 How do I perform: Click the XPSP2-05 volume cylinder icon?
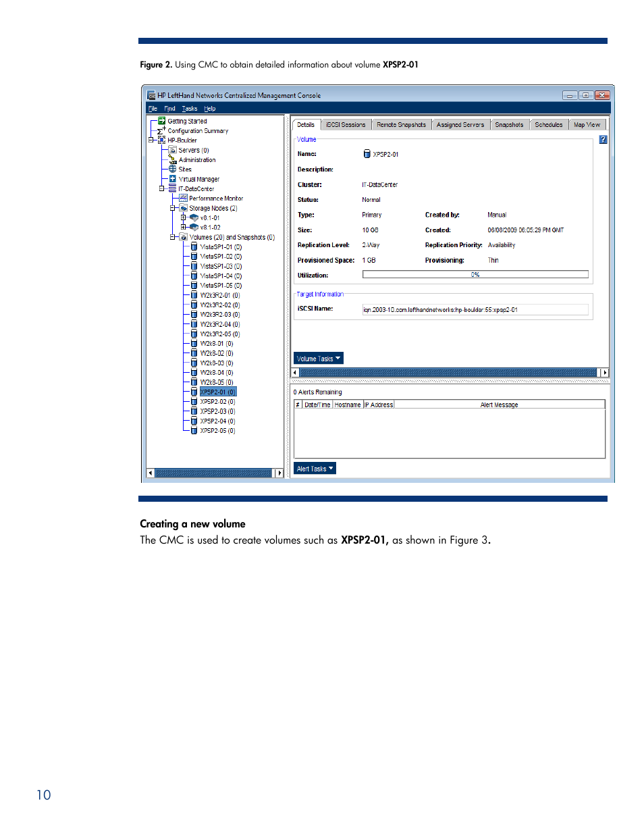194,430
